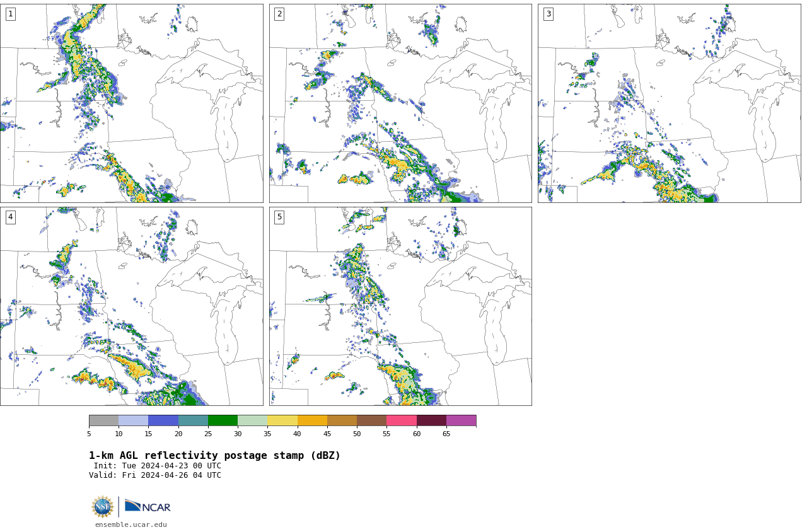Image resolution: width=807 pixels, height=532 pixels.
Task: Click the maroon 60-65 dBZ swatch
Action: pyautogui.click(x=431, y=420)
